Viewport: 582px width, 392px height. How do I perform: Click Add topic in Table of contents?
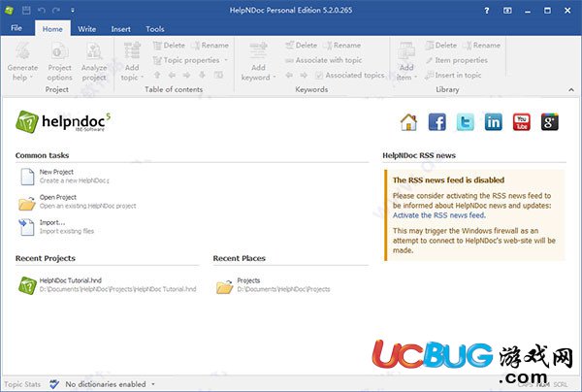pos(132,61)
